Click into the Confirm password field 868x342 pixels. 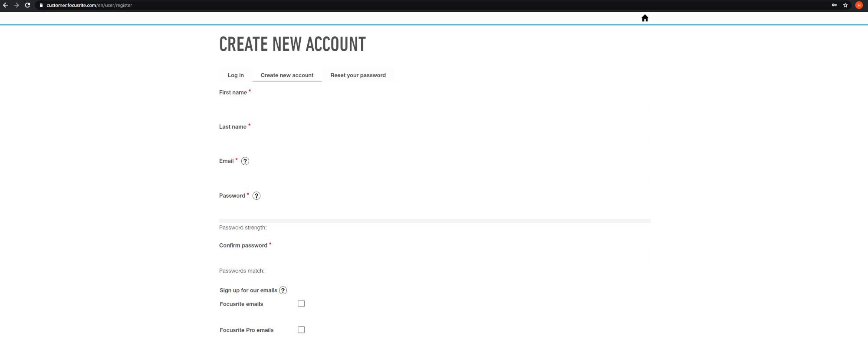click(x=434, y=258)
